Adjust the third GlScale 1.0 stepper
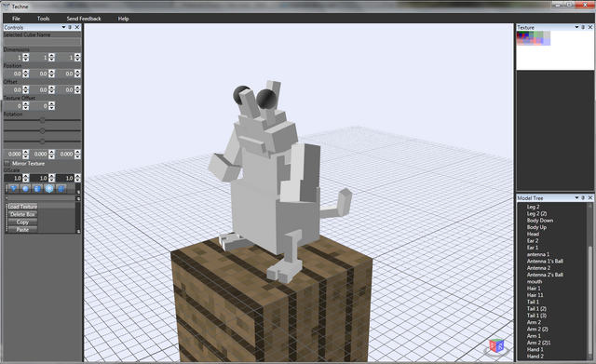Viewport: 596px width, 364px height. (77, 178)
